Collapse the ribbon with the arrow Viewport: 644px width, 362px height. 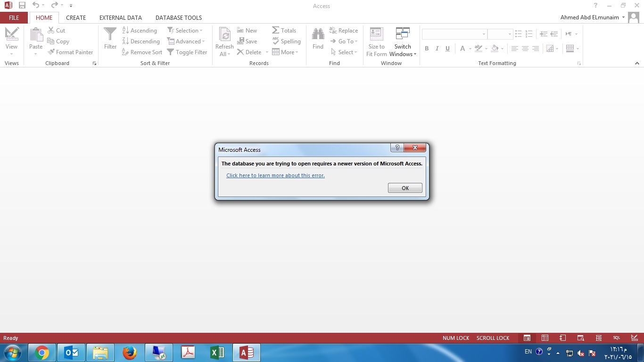[x=637, y=63]
